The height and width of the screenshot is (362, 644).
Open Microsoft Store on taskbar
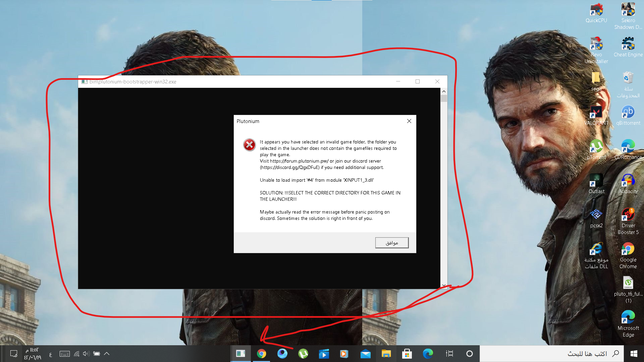click(x=407, y=354)
